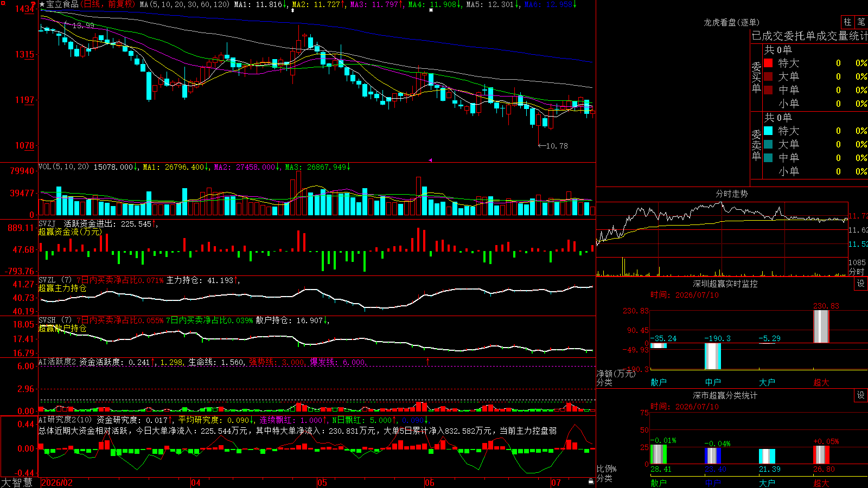Click the 06 month marker on timeline
Viewport: 868px width, 488px height.
pos(430,483)
